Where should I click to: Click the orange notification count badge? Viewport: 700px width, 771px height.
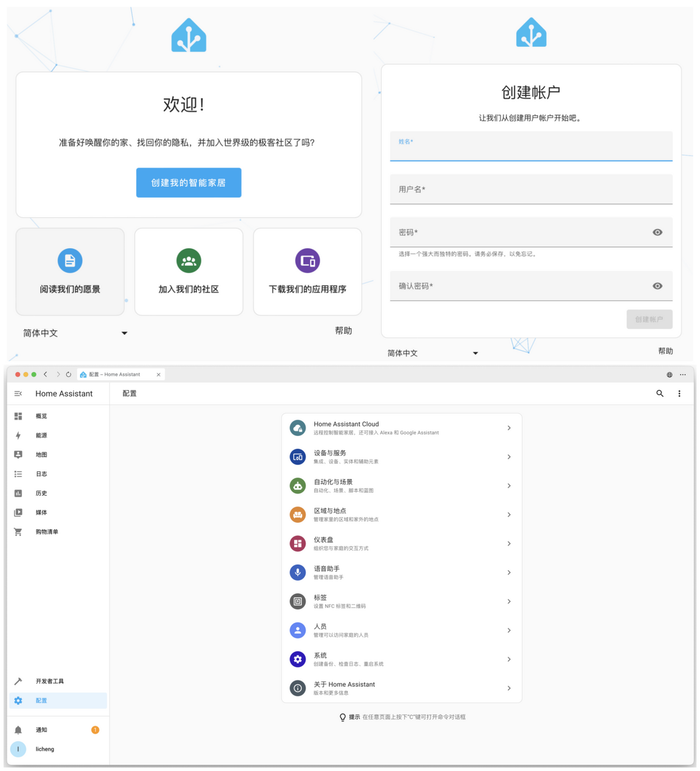point(95,730)
